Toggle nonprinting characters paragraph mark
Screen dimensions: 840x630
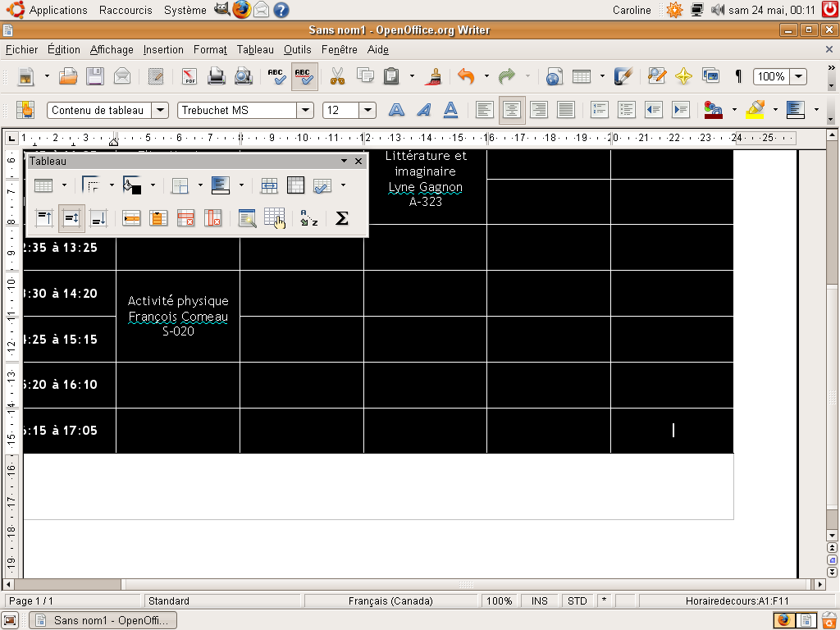click(x=738, y=76)
